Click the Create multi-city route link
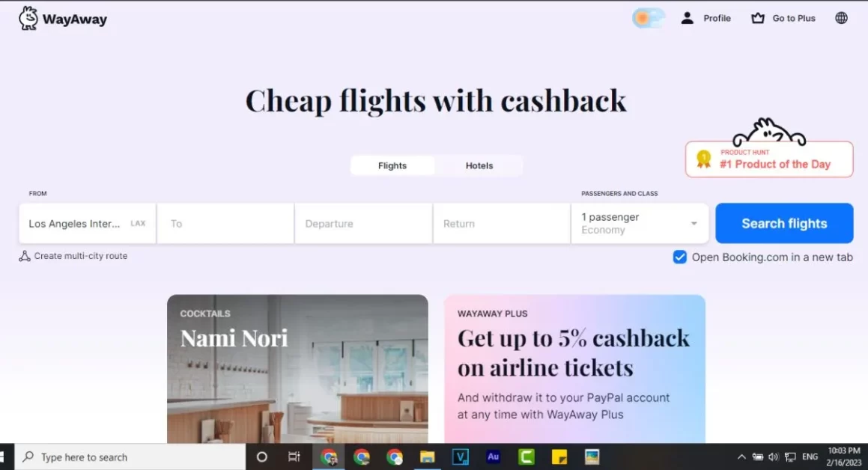 [x=80, y=255]
